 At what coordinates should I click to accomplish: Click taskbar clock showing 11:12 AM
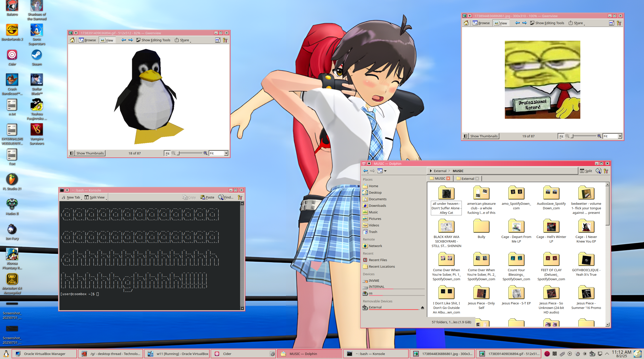(621, 354)
